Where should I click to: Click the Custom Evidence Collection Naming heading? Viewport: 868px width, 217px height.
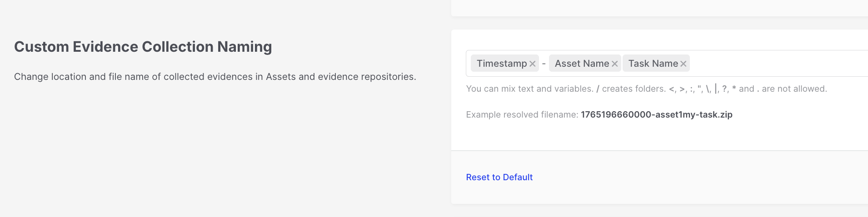(x=143, y=47)
